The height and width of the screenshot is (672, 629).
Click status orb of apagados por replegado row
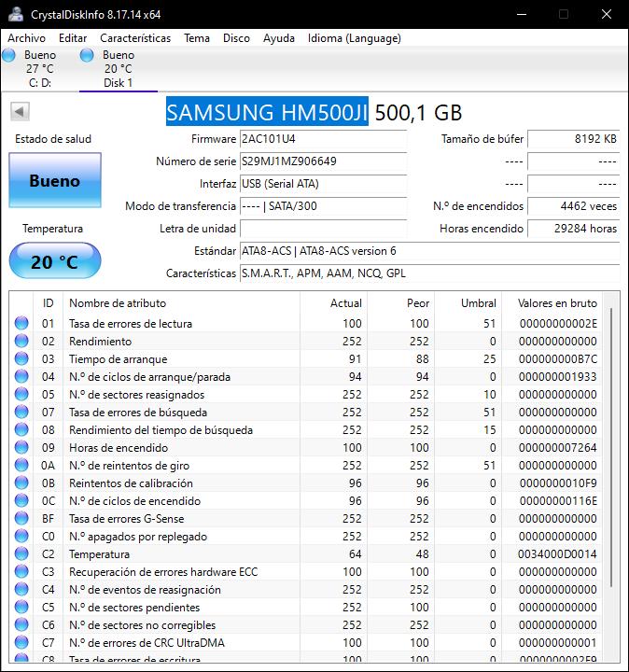click(x=21, y=536)
